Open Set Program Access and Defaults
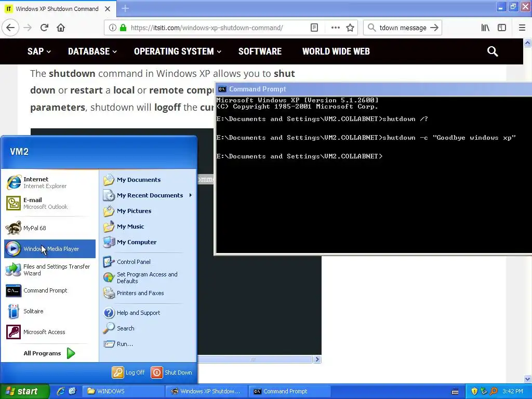 (148, 277)
